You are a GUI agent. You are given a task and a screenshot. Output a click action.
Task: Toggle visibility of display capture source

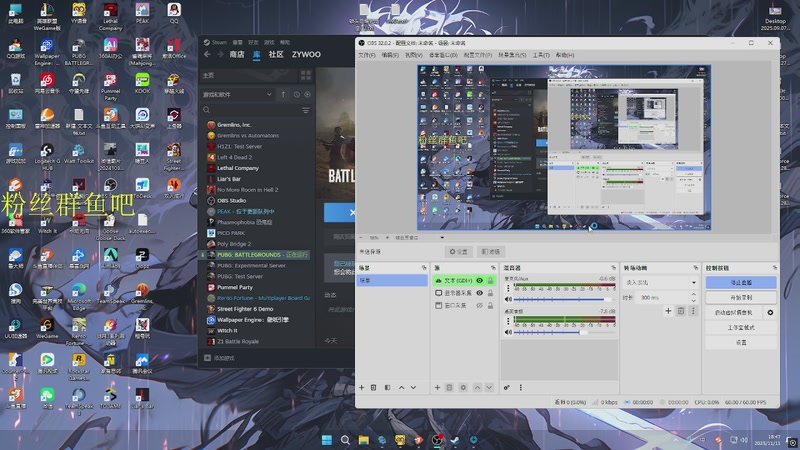480,293
